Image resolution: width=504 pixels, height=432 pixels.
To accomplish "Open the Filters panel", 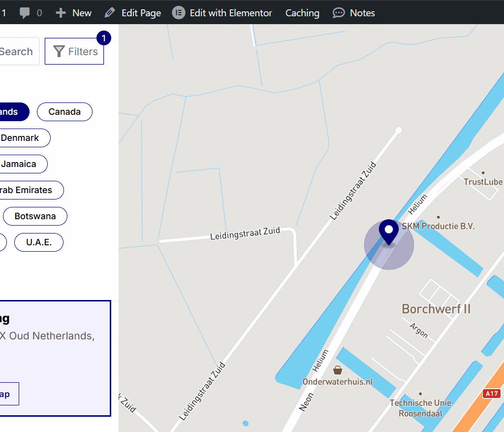I will (74, 51).
